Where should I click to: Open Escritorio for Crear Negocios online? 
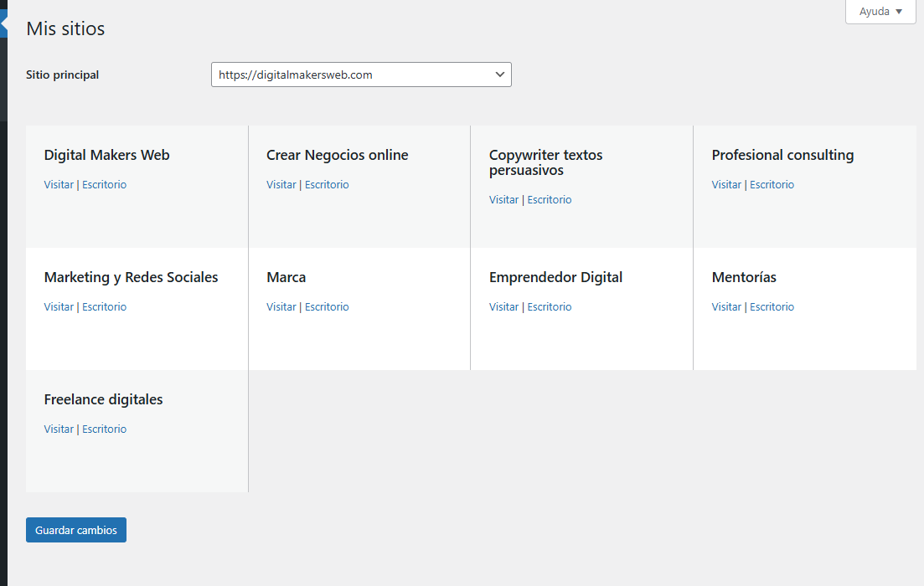(327, 184)
